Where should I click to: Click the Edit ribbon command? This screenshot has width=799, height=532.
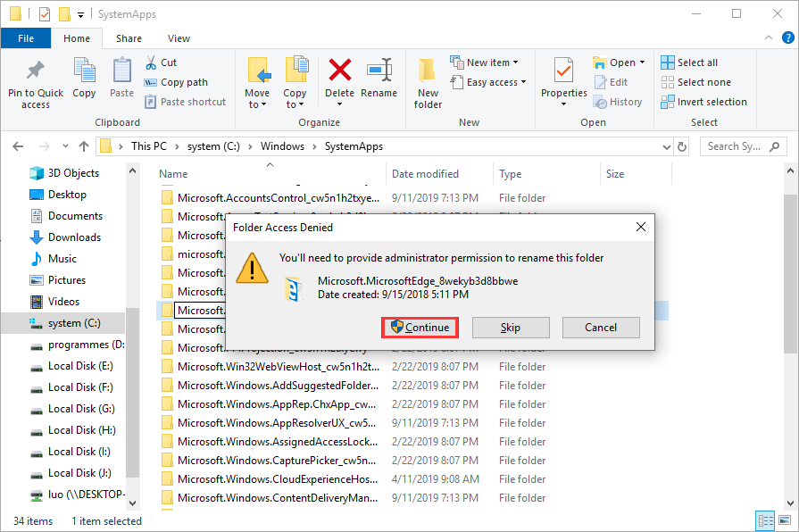[x=611, y=82]
